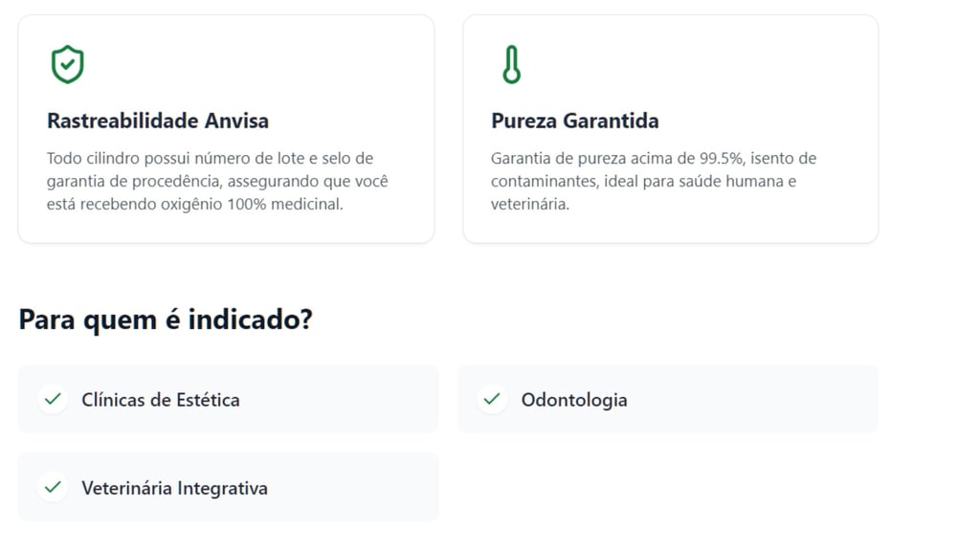Screen dimensions: 980x552
Task: Click 'Garantia de pureza acima de' line
Action: pos(593,158)
